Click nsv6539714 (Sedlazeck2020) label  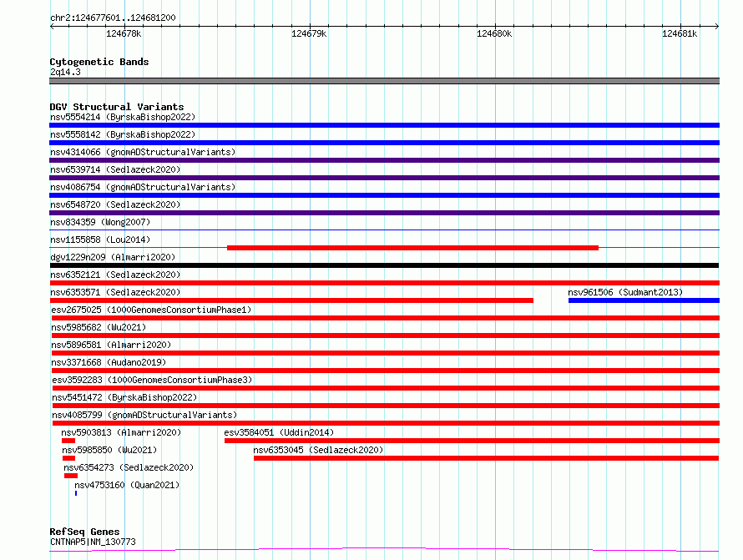(x=115, y=169)
